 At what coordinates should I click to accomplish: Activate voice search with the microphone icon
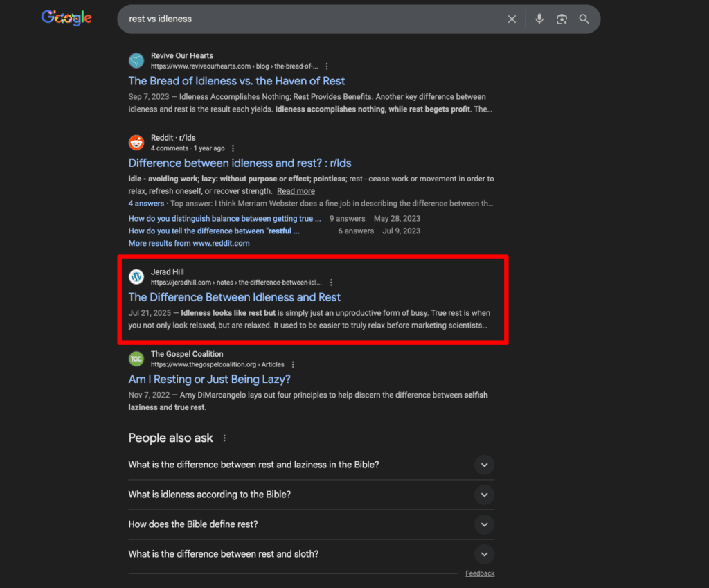click(539, 19)
